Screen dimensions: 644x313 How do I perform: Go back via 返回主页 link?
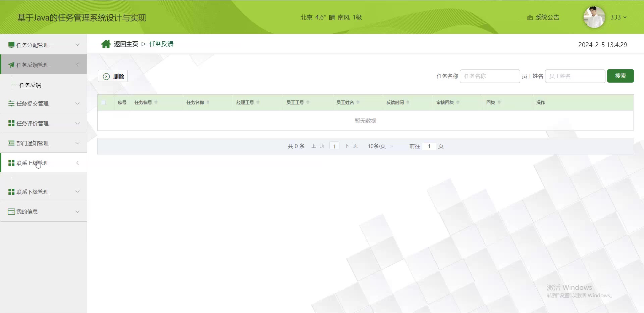tap(126, 44)
